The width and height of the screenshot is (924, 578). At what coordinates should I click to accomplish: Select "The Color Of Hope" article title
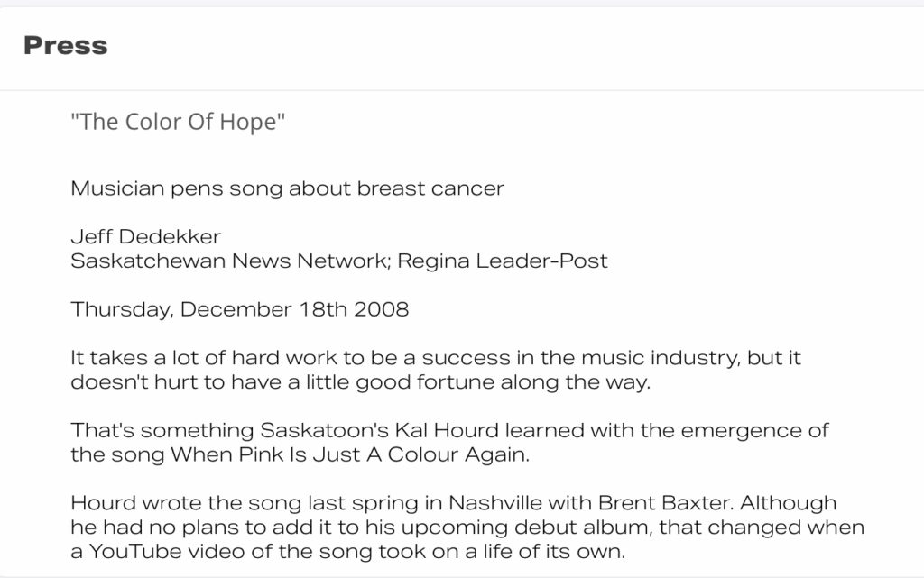point(178,122)
